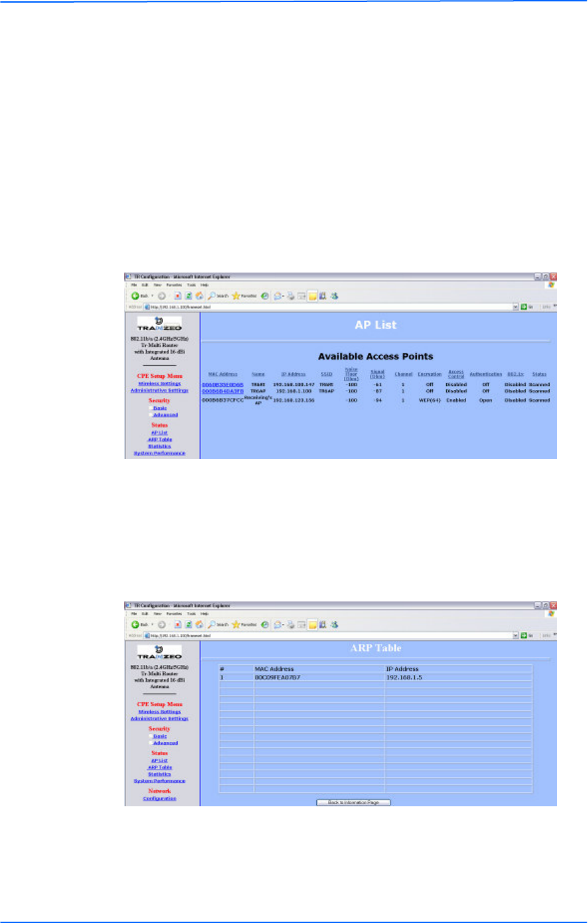588x923 pixels.
Task: Open File menu in ARP Table window
Action: (134, 613)
